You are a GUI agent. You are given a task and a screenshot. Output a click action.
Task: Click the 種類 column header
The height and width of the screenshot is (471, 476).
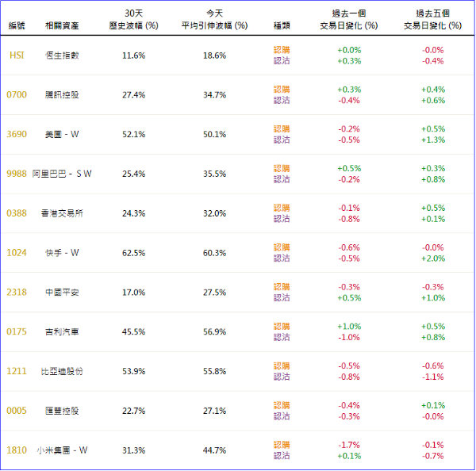pyautogui.click(x=282, y=25)
